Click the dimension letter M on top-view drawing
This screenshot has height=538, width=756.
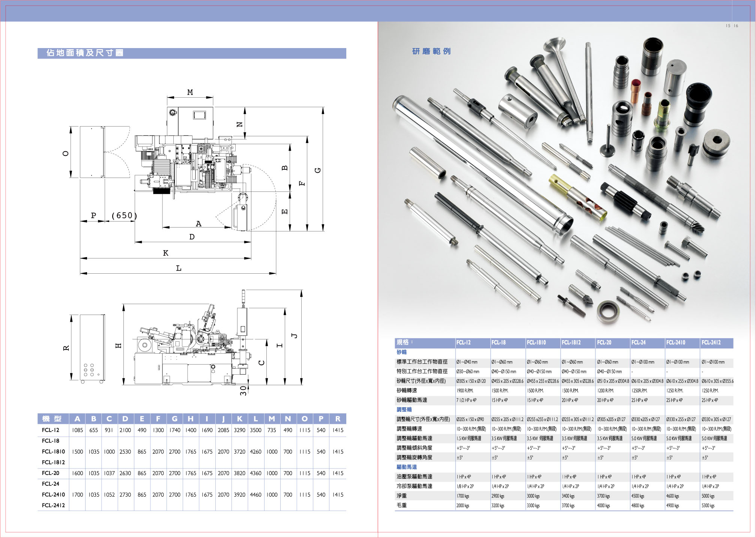[x=190, y=92]
